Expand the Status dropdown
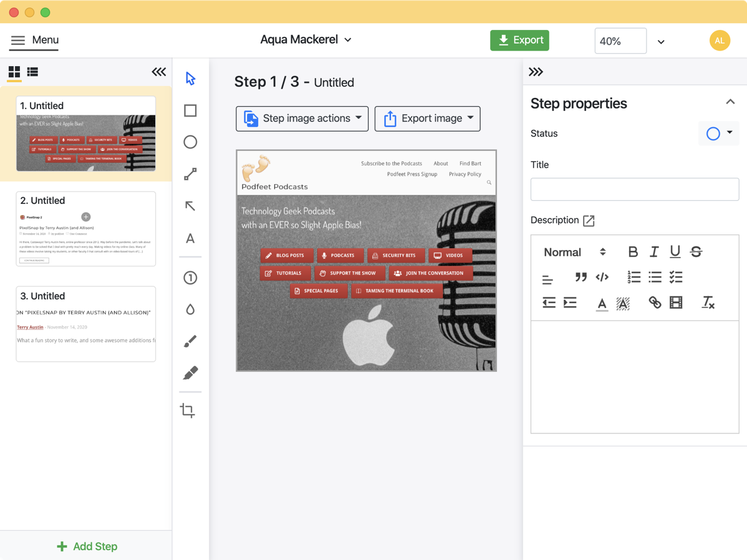 pyautogui.click(x=720, y=133)
